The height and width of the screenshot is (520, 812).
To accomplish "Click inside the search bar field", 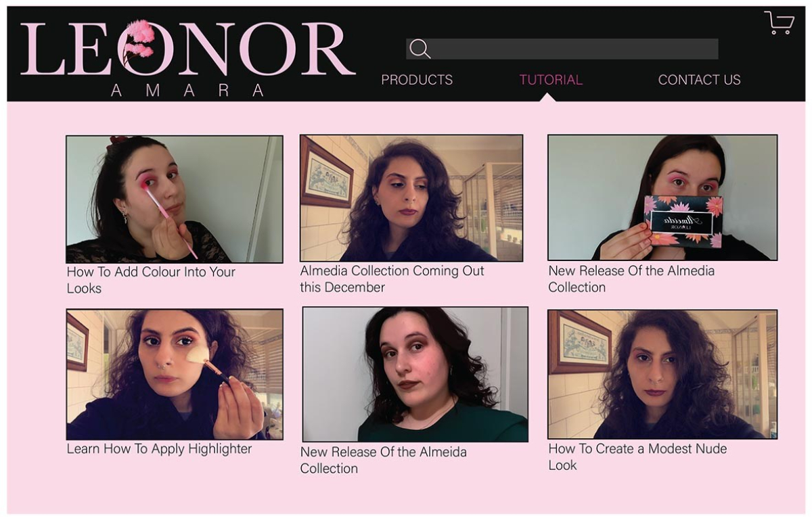I will (562, 49).
